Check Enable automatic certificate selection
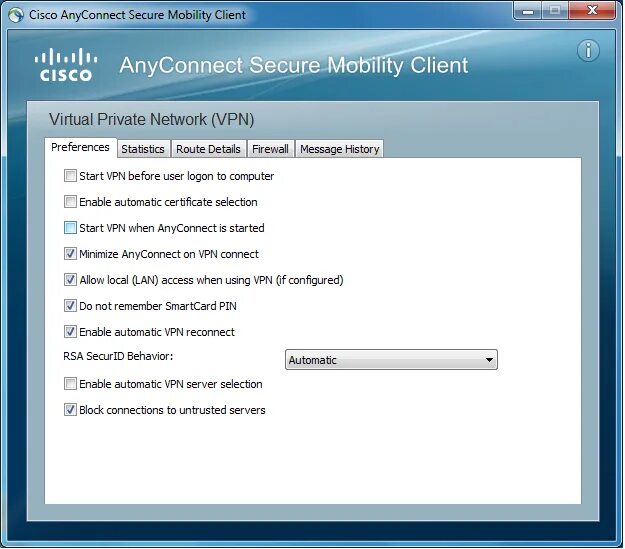 pos(70,202)
